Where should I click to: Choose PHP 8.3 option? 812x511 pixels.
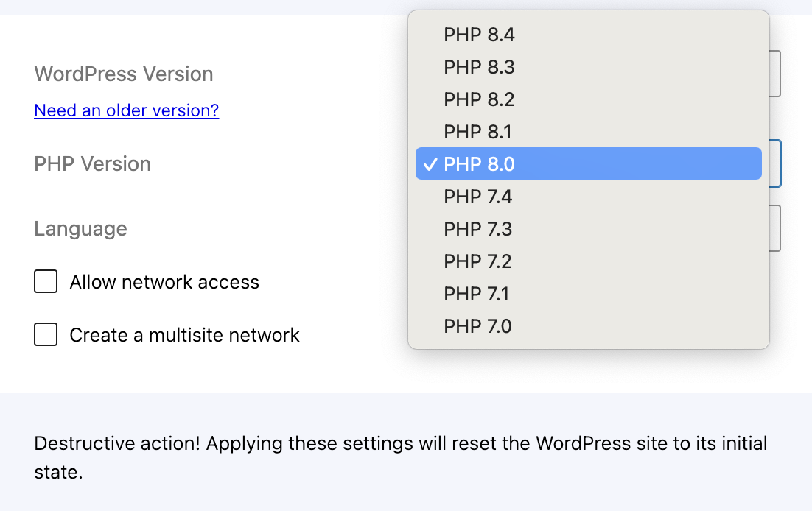point(588,67)
